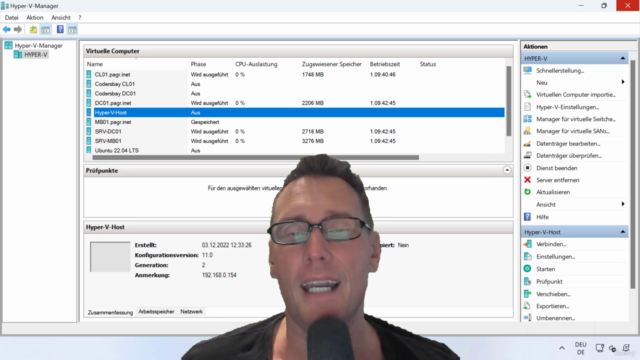Collapse the HYPER-V actions section
This screenshot has height=360, width=640.
(622, 58)
